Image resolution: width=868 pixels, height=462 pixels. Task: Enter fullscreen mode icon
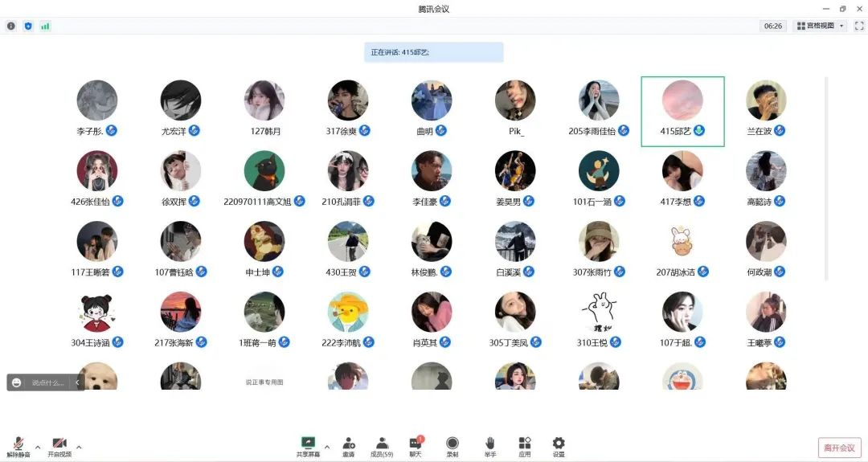(858, 26)
